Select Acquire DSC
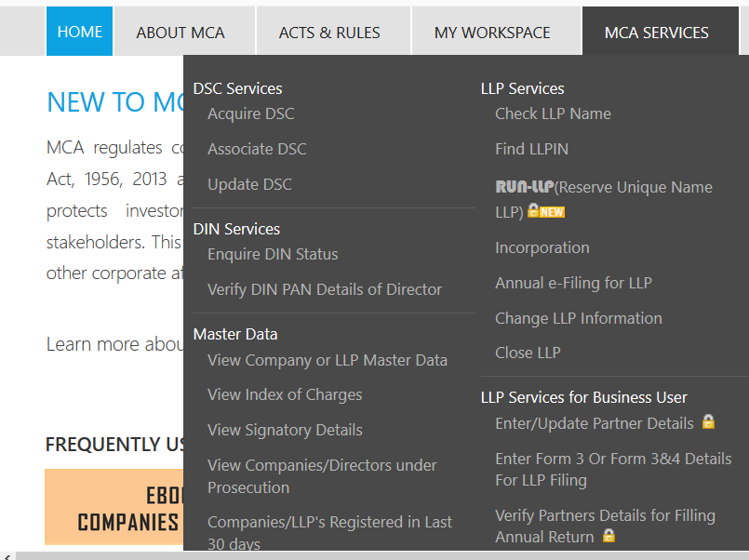The width and height of the screenshot is (749, 560). coord(251,114)
